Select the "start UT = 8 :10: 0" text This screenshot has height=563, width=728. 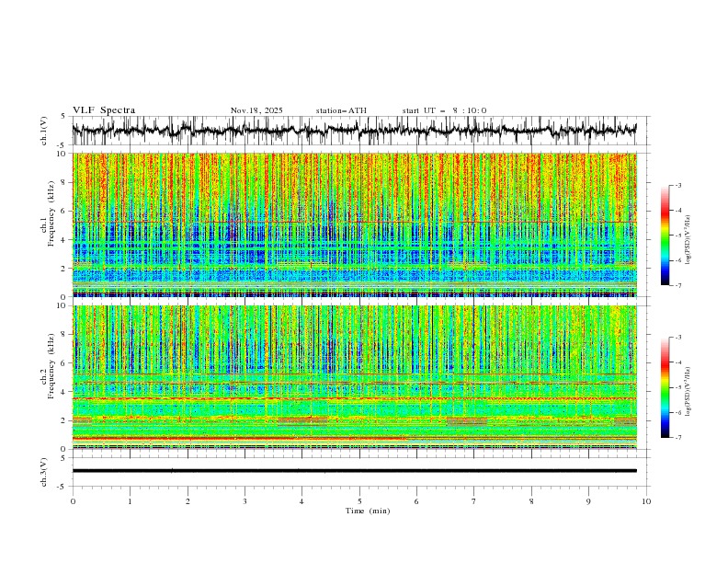coord(444,110)
